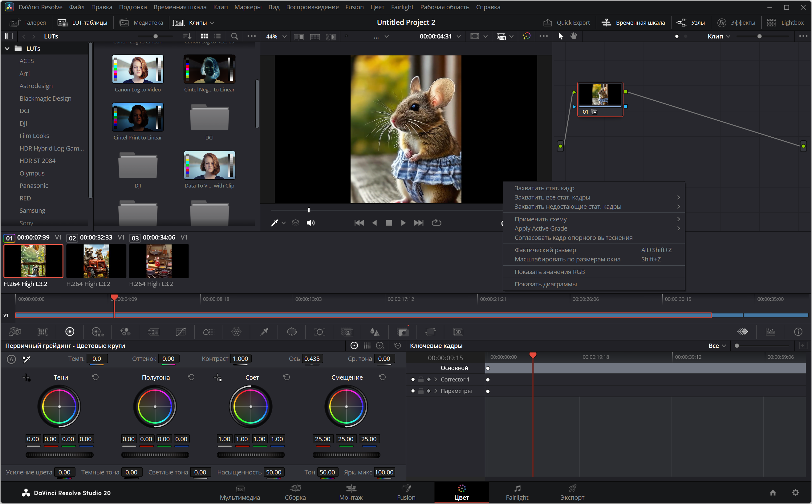
Task: Mute the viewer audio speaker
Action: (311, 223)
